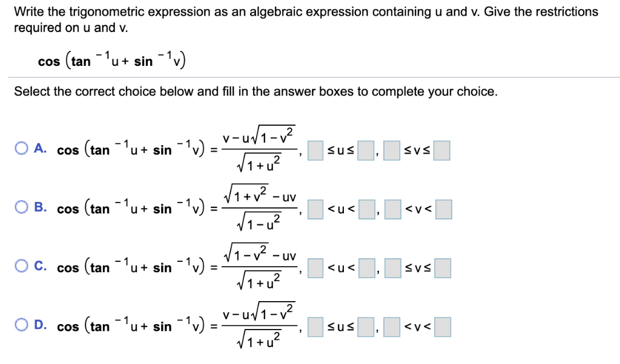This screenshot has height=364, width=620.
Task: Select answer choice B radio button
Action: pos(21,207)
